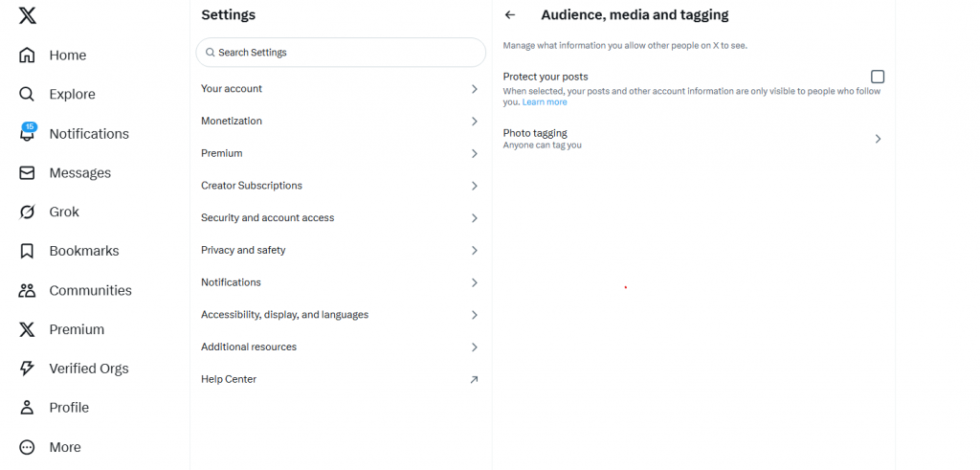Click the Premium X icon in sidebar
The image size is (980, 470).
pos(27,329)
